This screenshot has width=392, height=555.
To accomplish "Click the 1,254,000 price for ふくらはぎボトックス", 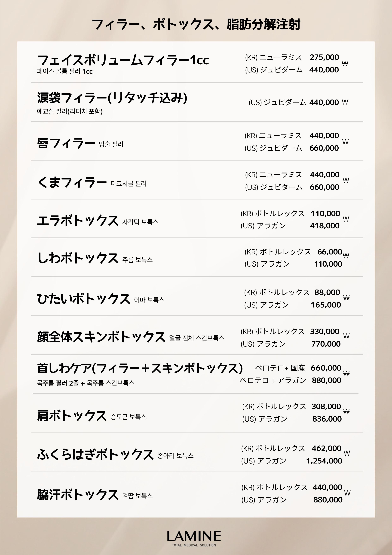I will [x=324, y=461].
